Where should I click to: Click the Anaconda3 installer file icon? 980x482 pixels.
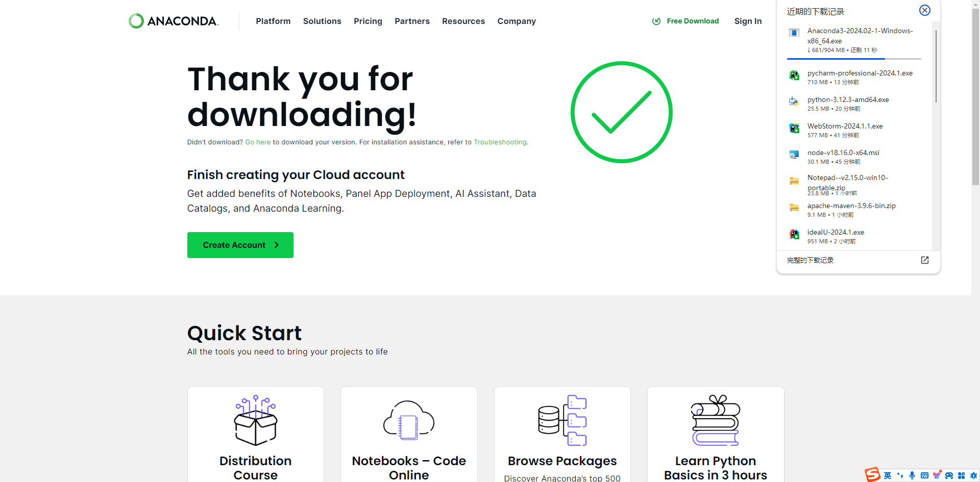pos(794,33)
